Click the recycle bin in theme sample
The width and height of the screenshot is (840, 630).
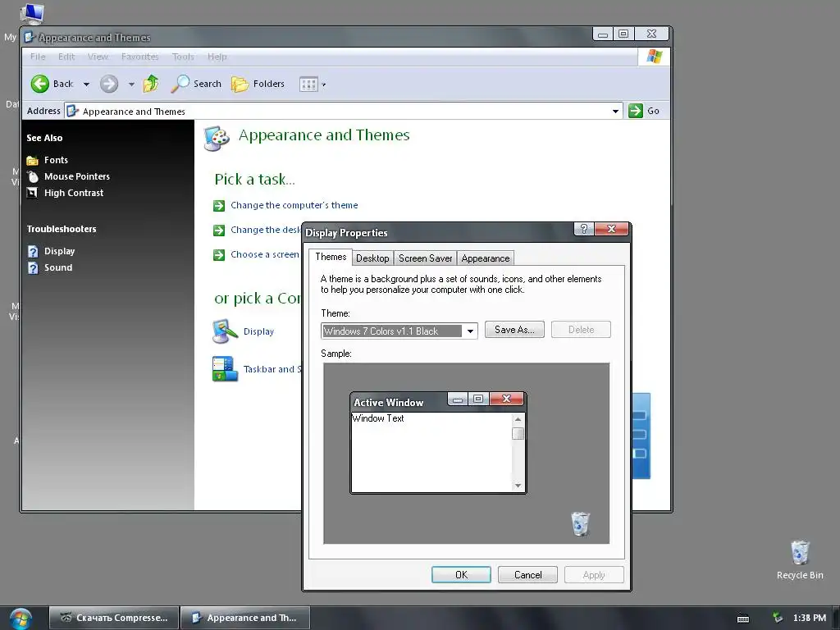(580, 523)
